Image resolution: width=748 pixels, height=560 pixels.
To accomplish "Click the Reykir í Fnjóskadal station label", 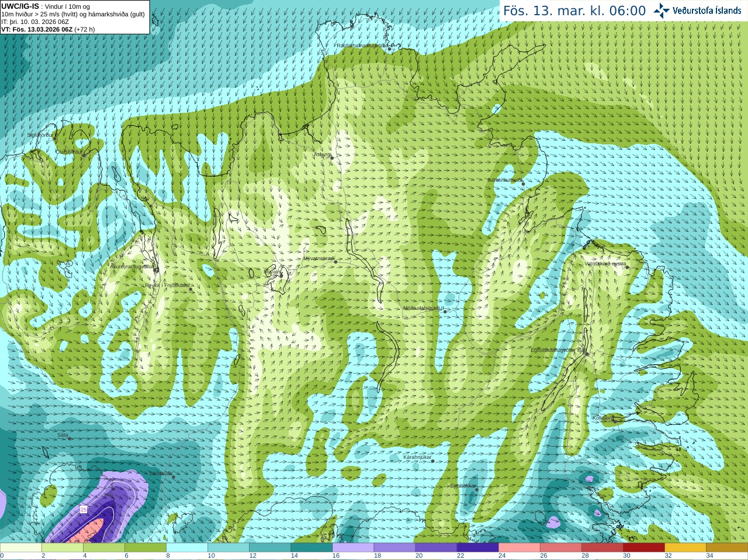I will coord(167,285).
